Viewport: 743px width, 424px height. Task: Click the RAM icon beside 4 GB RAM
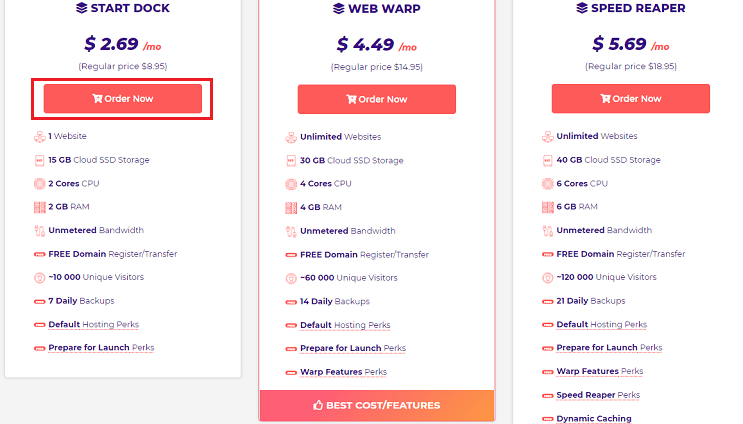pyautogui.click(x=291, y=207)
